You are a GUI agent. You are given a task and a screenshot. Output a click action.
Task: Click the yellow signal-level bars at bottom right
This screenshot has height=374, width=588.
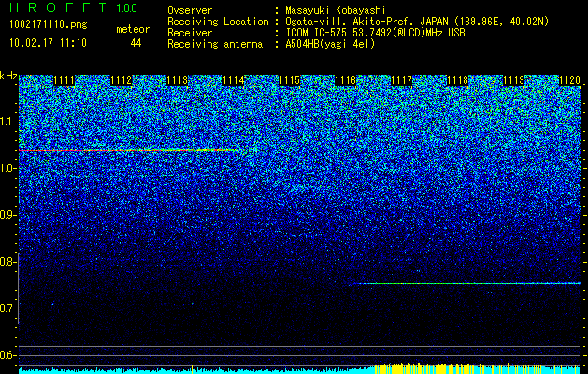coord(476,368)
